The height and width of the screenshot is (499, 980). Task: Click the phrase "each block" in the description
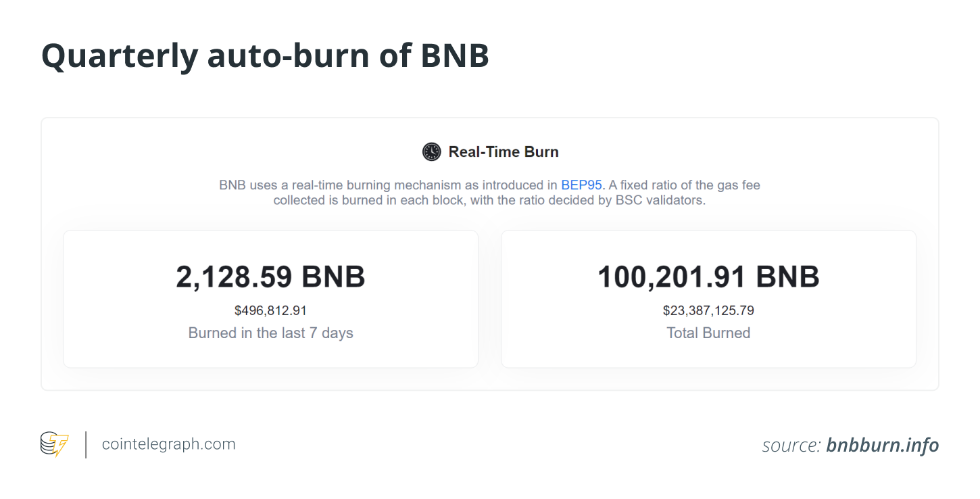426,201
